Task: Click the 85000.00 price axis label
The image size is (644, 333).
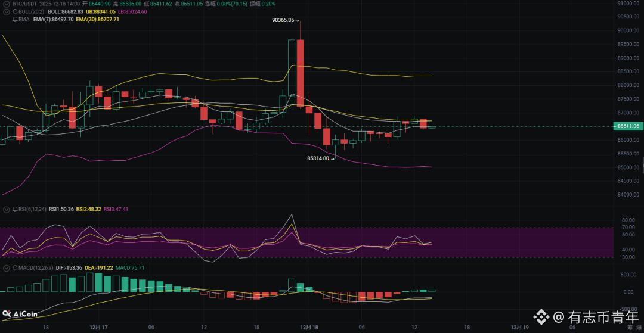Action: [629, 167]
